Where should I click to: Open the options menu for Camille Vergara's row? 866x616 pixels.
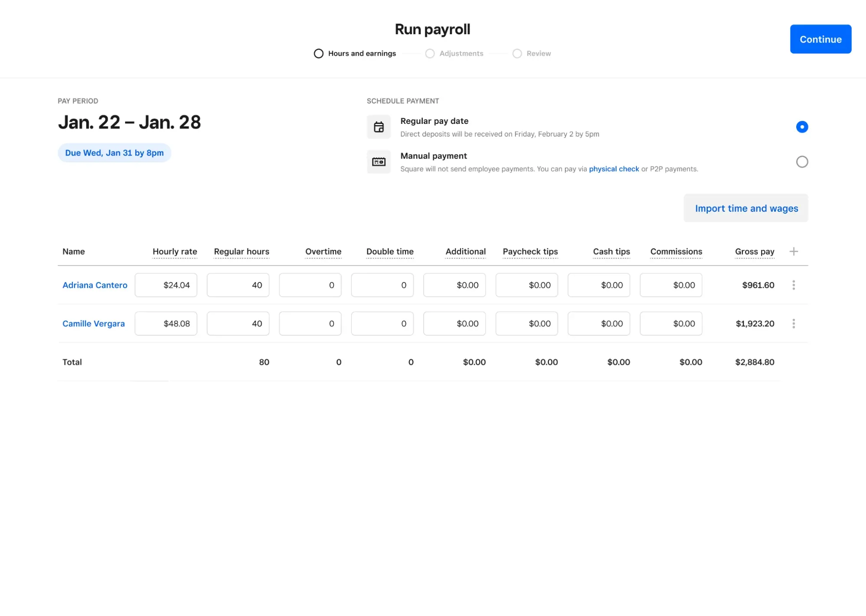[x=794, y=323]
